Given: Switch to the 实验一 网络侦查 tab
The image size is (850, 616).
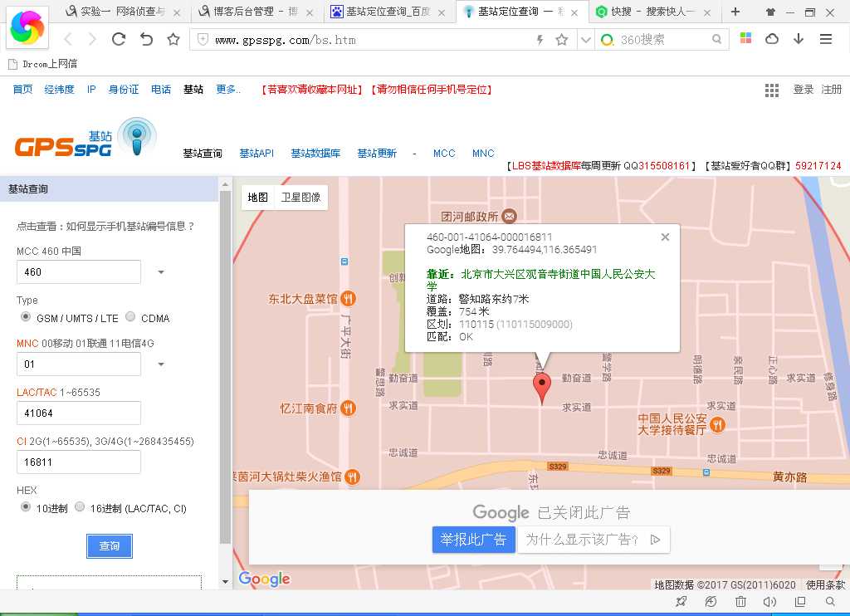Looking at the screenshot, I should point(123,12).
